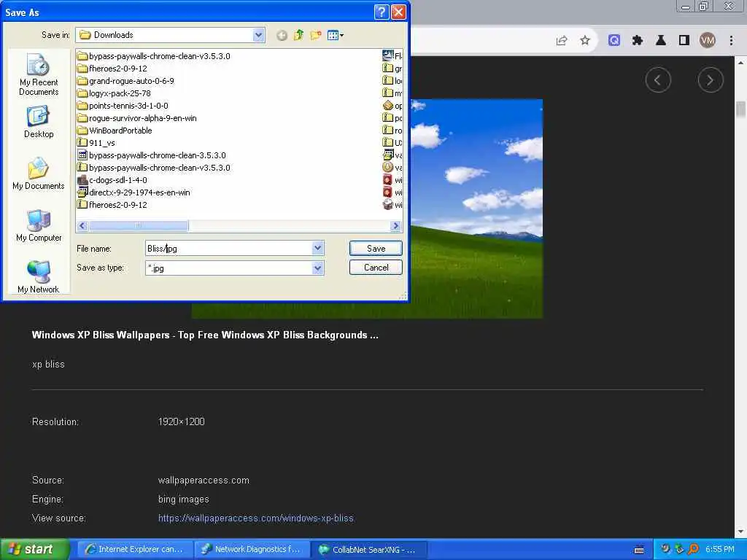Screen dimensions: 747x560
Task: Click the file list scroll right arrow
Action: (395, 226)
